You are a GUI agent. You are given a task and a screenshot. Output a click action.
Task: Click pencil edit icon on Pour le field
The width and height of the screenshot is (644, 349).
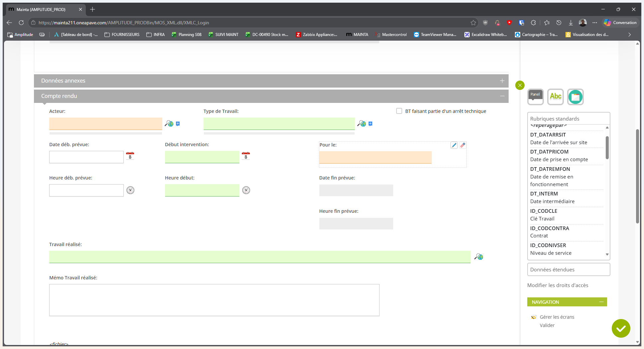click(454, 145)
